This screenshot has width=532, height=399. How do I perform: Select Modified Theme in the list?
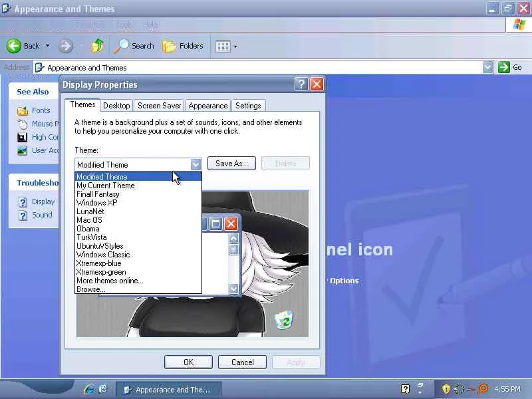(x=138, y=177)
